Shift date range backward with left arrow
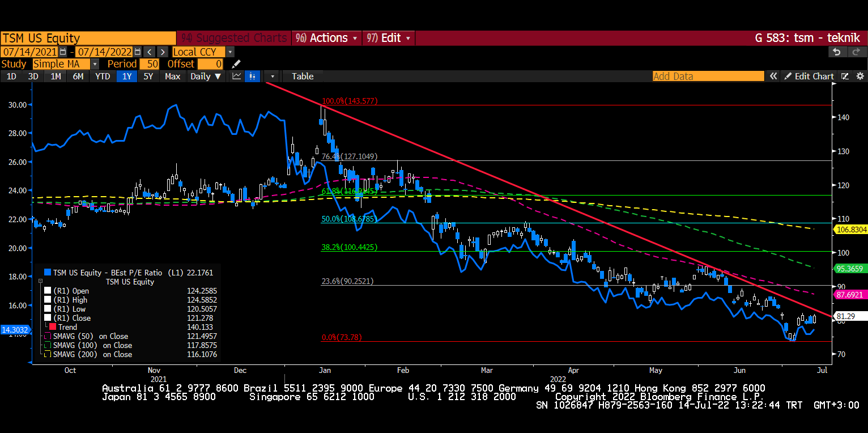This screenshot has width=868, height=433. coord(149,52)
